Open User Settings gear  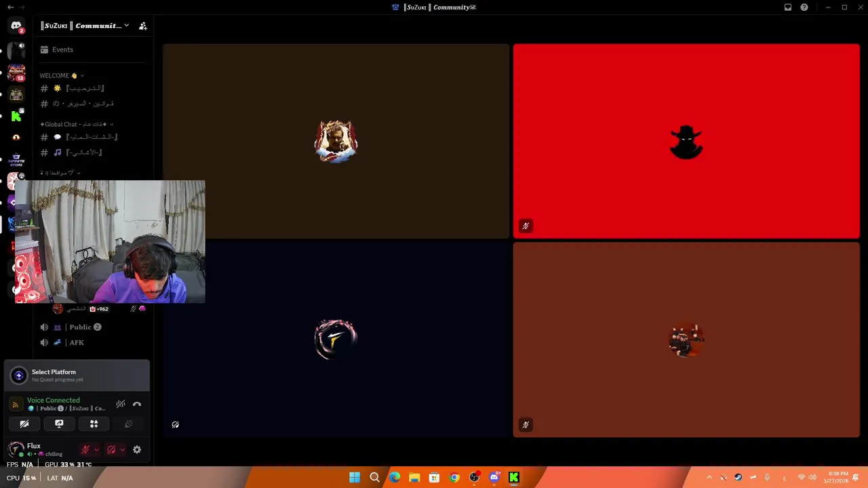(x=137, y=449)
